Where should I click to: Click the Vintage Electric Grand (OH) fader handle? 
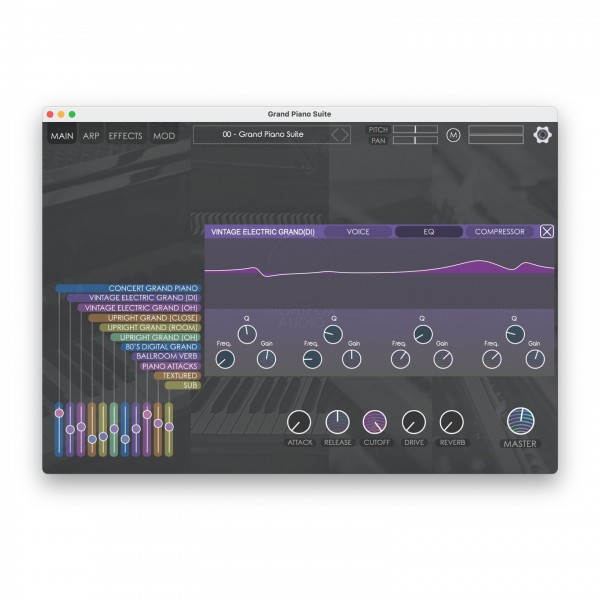point(81,427)
